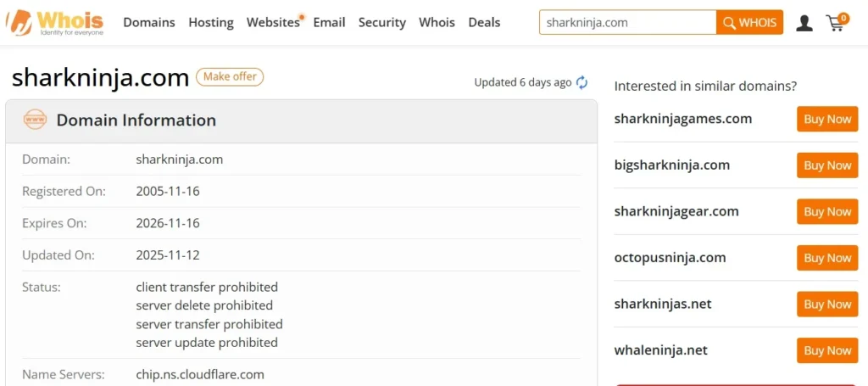868x386 pixels.
Task: Click the Whois logo
Action: (x=54, y=22)
